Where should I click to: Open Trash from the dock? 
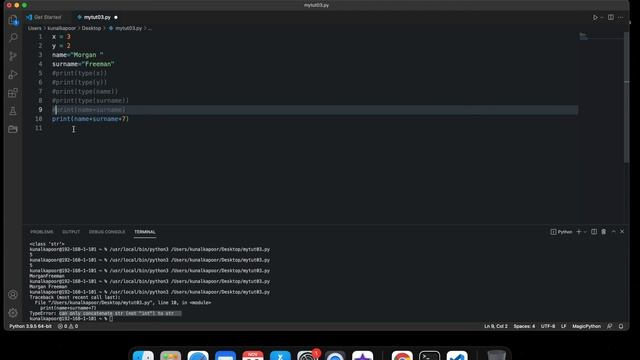pos(496,356)
